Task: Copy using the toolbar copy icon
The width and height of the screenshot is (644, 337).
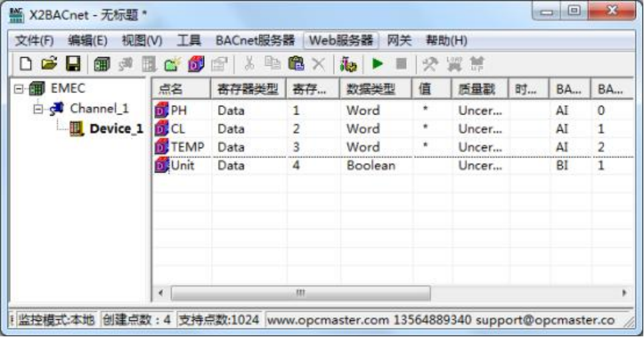Action: 272,63
